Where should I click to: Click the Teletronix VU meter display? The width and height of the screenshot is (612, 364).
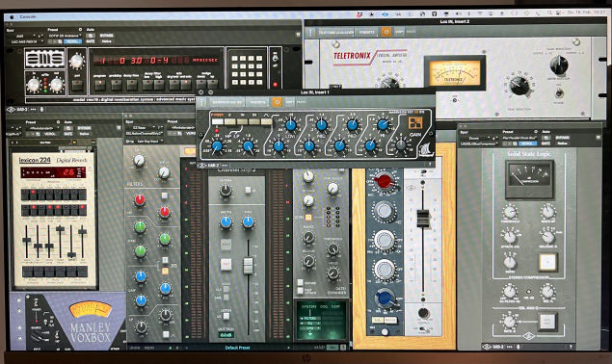coord(455,72)
